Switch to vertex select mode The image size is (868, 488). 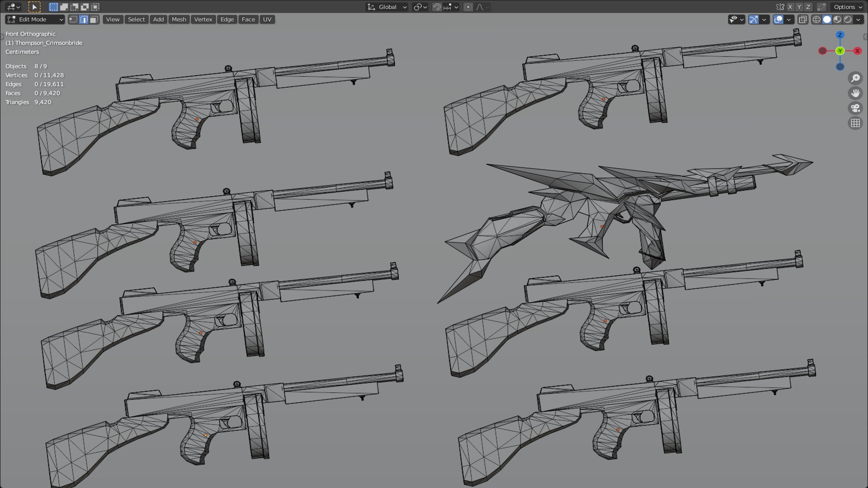(73, 19)
